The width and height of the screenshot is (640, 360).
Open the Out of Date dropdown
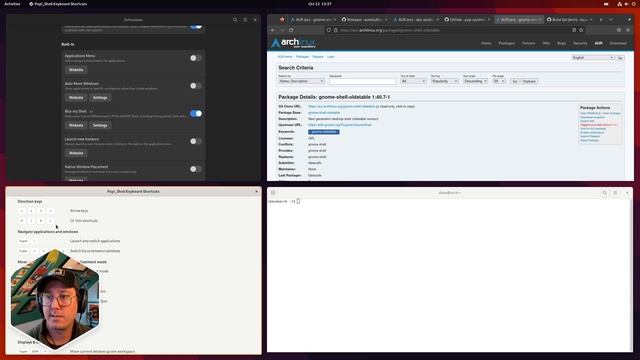413,81
